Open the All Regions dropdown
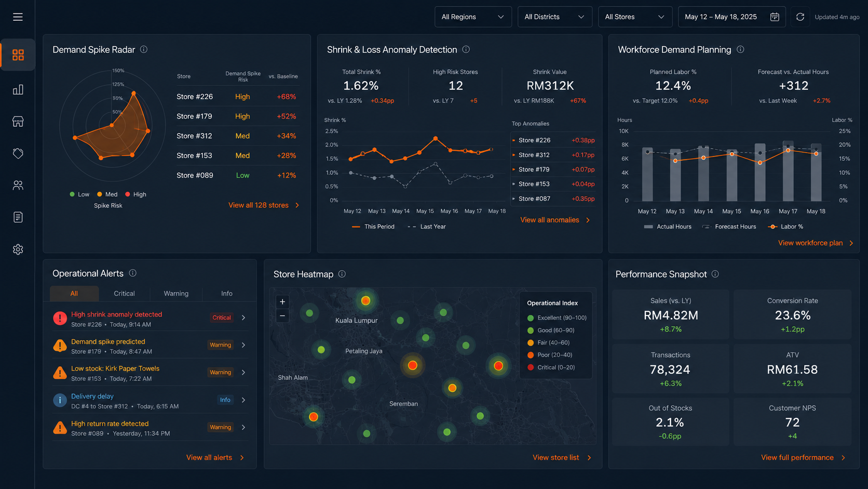 473,17
